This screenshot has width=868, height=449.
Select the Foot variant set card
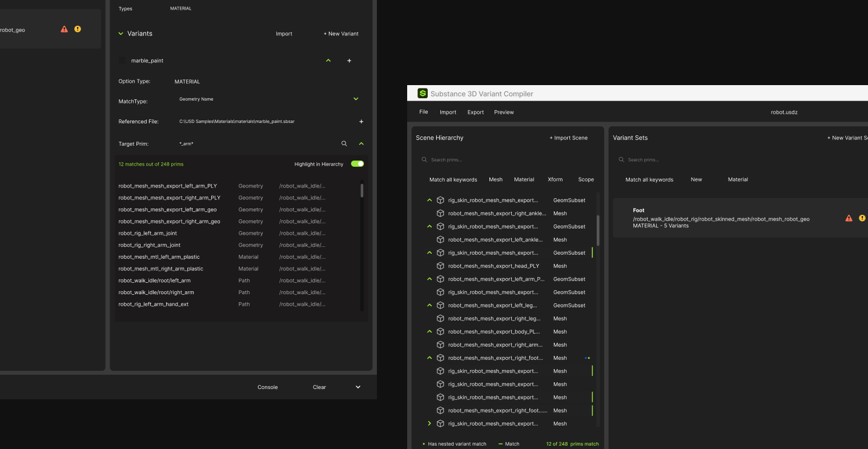pos(740,218)
